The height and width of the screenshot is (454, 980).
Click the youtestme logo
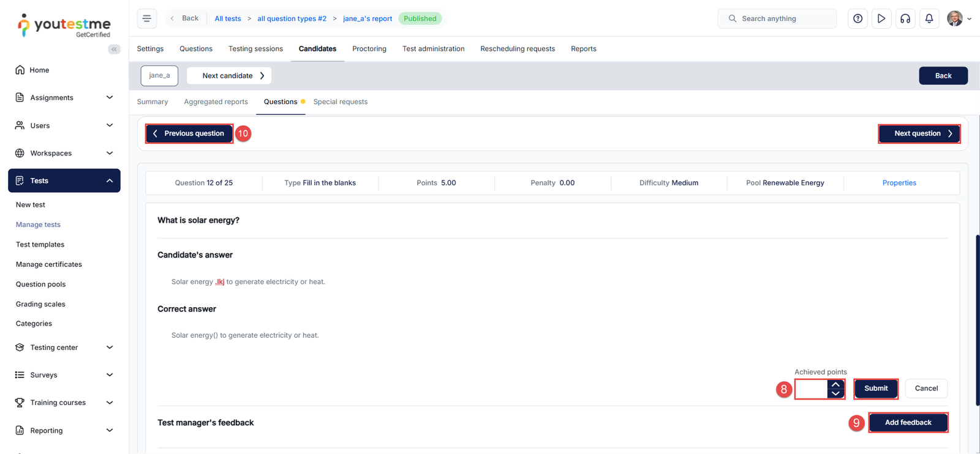click(x=64, y=26)
